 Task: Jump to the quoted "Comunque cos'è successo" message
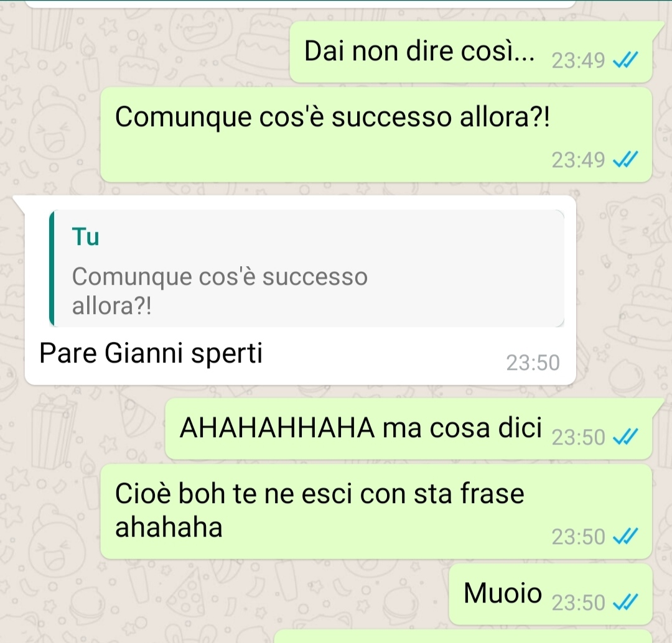pyautogui.click(x=307, y=268)
